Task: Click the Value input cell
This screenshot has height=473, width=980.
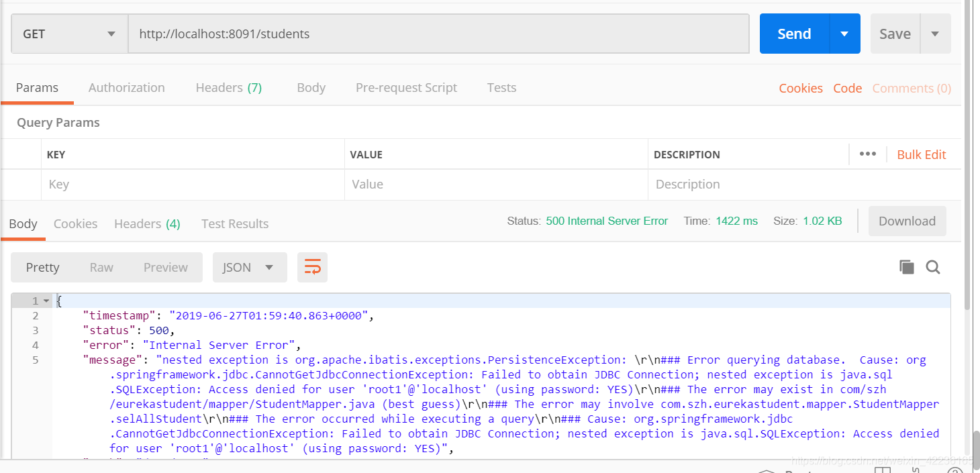Action: point(496,185)
